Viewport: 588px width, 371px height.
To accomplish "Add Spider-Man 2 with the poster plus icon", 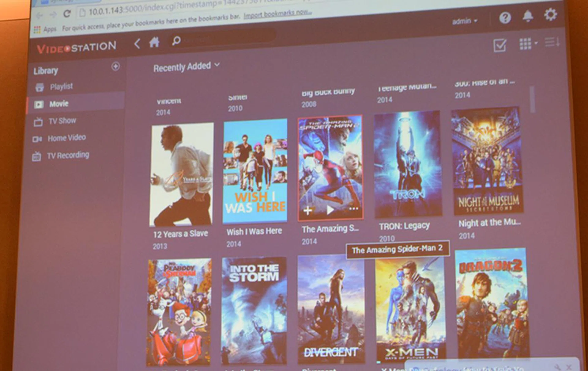I will [307, 211].
